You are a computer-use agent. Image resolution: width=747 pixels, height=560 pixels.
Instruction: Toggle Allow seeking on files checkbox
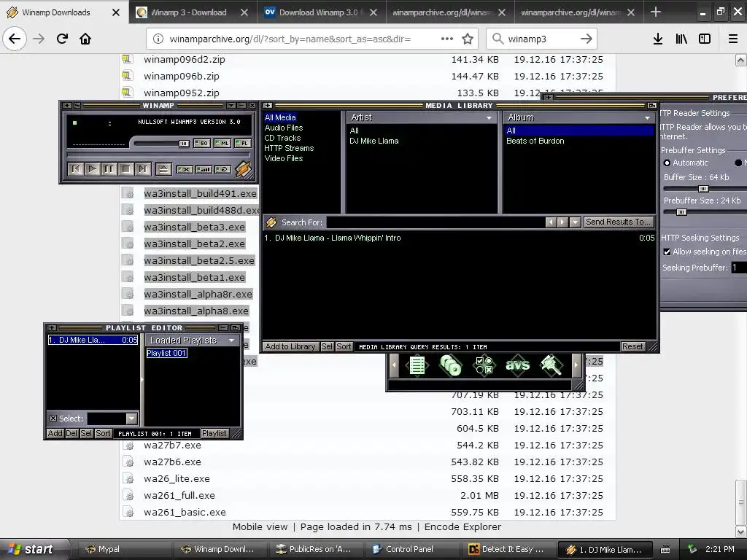[667, 252]
